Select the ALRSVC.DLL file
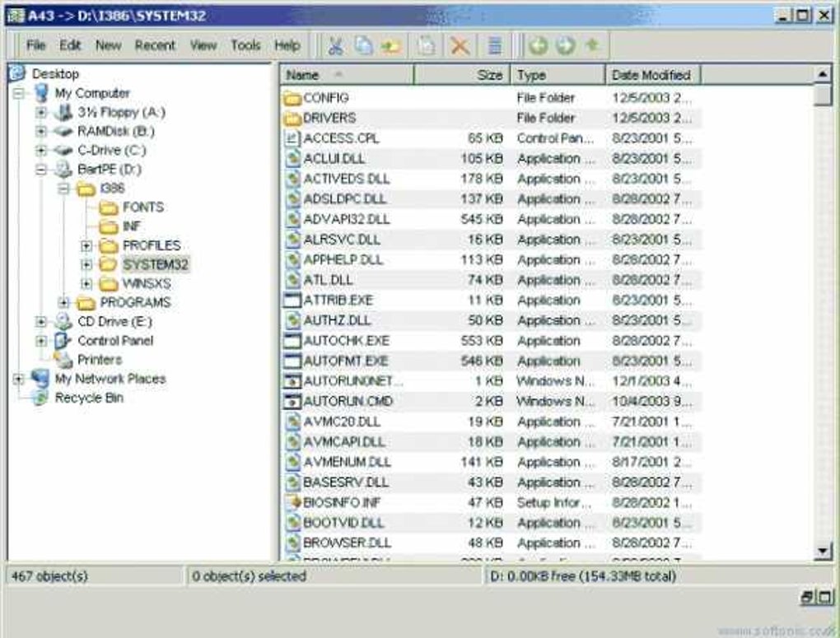 click(491, 240)
